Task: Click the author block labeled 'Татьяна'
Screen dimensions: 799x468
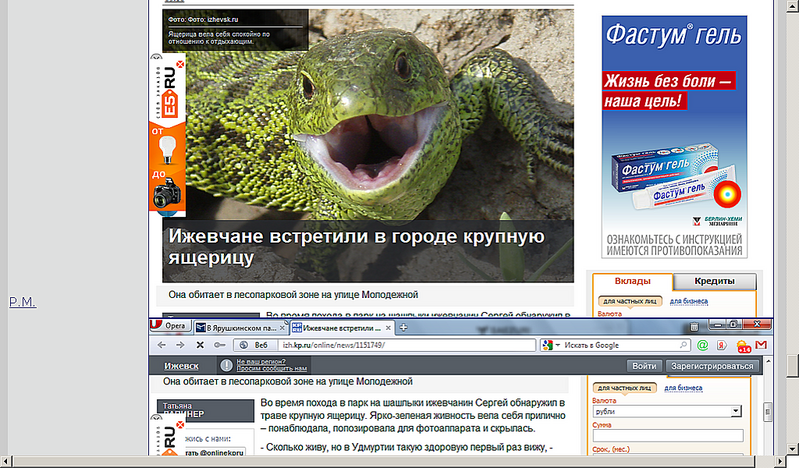Action: tap(205, 410)
